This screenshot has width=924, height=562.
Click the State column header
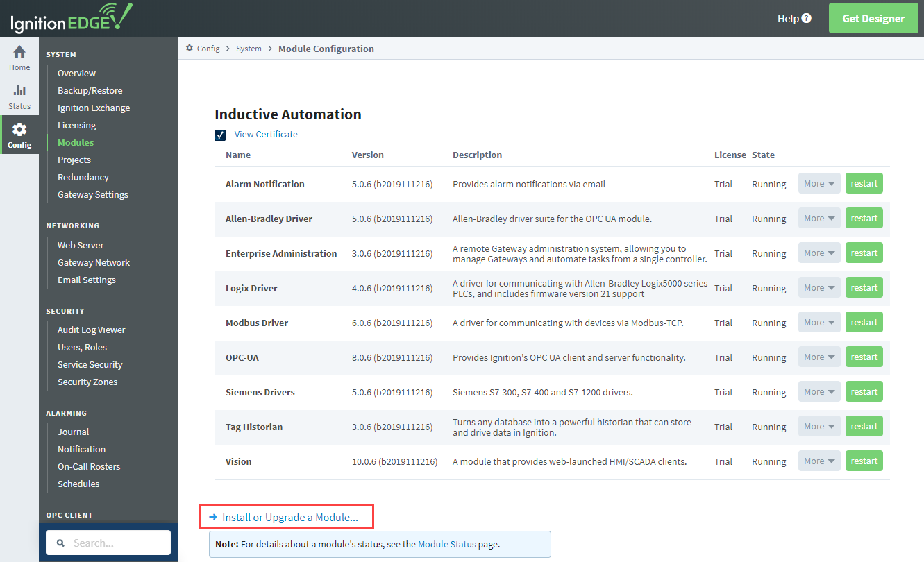763,155
